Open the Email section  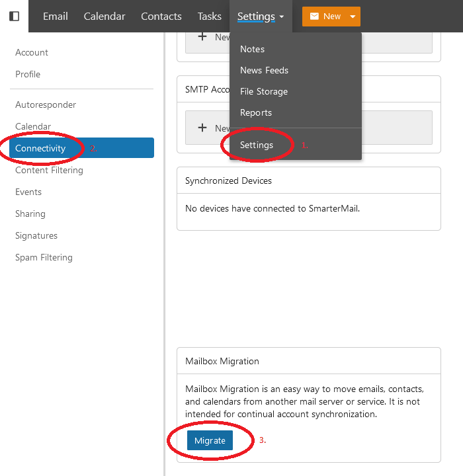(56, 16)
